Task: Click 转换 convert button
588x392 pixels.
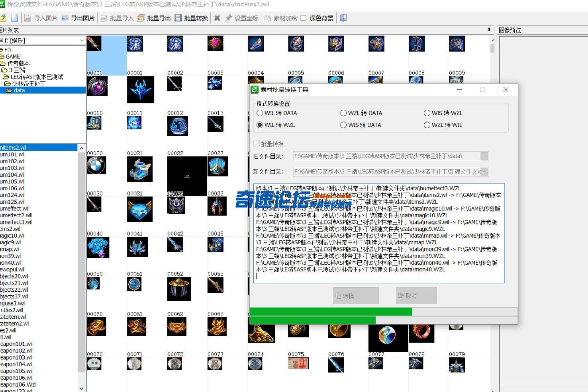Action: click(x=356, y=296)
